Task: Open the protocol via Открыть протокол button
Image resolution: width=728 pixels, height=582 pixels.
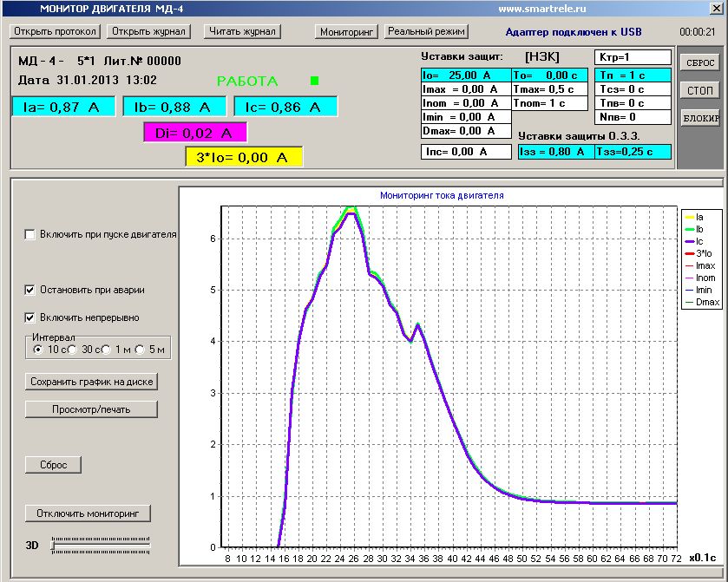Action: (x=55, y=30)
